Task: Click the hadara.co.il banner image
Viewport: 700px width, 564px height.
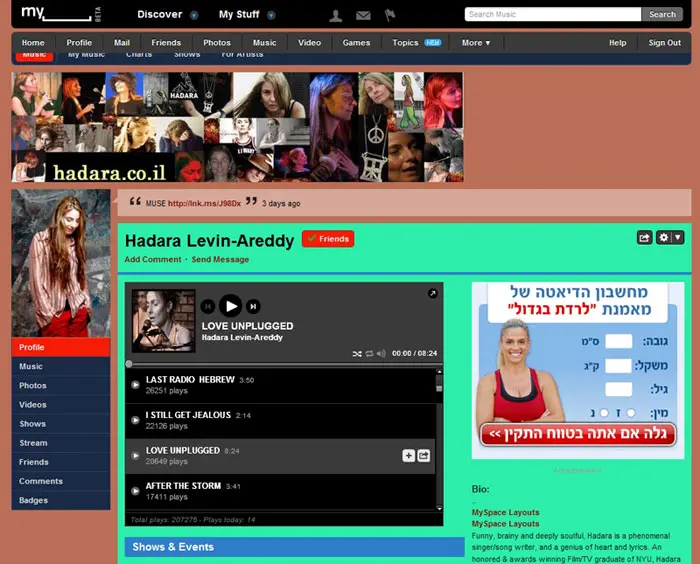Action: [x=238, y=127]
